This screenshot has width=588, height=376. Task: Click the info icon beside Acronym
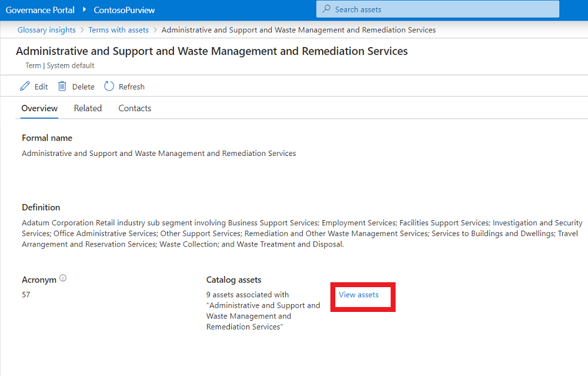63,278
